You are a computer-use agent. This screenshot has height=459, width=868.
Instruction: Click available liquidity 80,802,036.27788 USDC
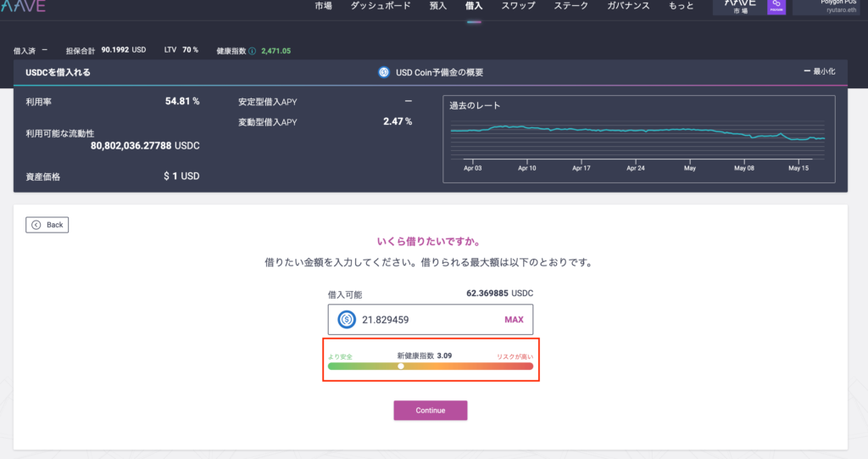[145, 146]
